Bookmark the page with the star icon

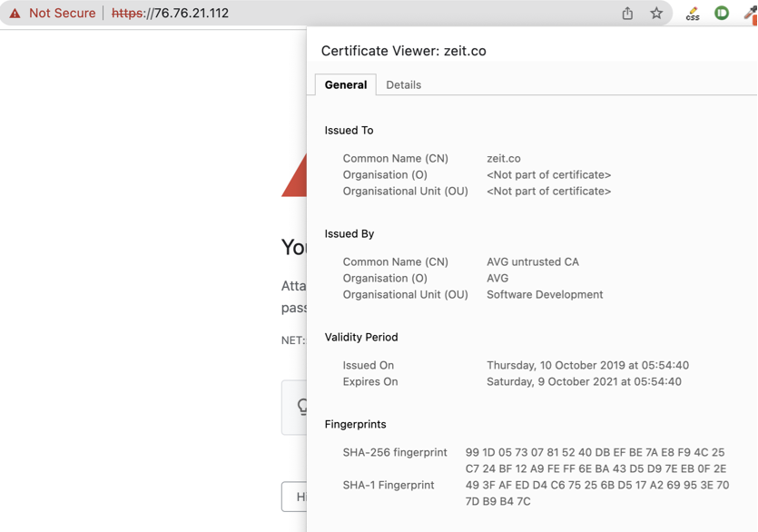[x=657, y=13]
